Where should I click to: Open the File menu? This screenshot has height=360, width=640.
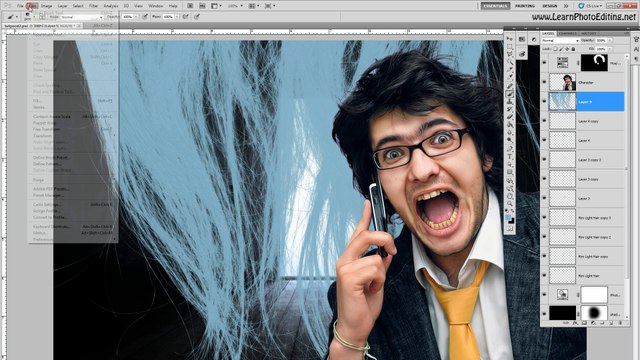20,6
